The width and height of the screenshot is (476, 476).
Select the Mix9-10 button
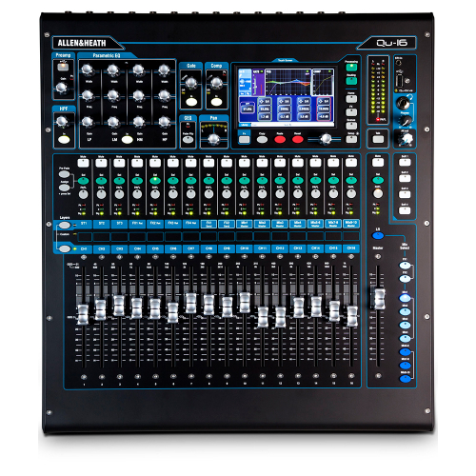click(405, 379)
